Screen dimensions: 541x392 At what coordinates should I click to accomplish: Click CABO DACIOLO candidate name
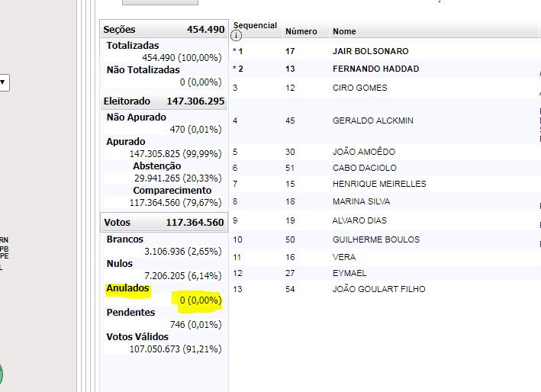pos(365,168)
